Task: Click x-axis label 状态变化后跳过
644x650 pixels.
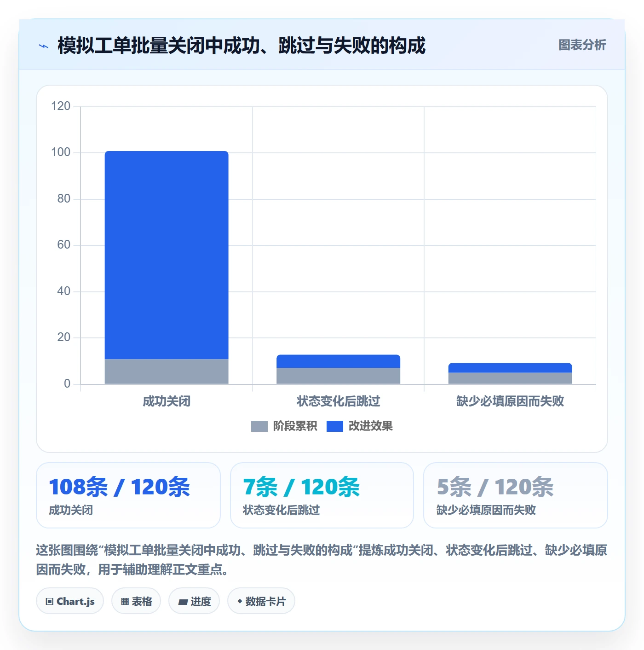Action: [338, 401]
